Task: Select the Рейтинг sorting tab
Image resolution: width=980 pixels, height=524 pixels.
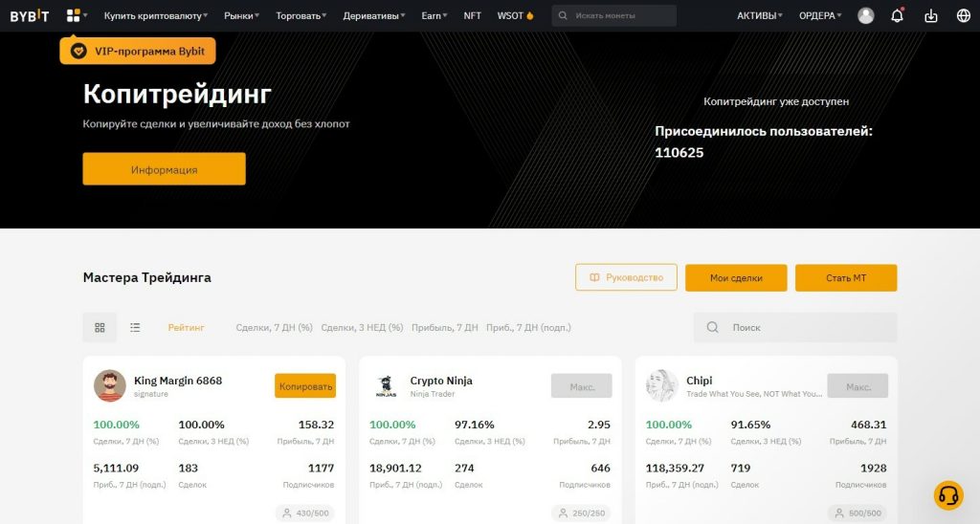Action: 187,327
